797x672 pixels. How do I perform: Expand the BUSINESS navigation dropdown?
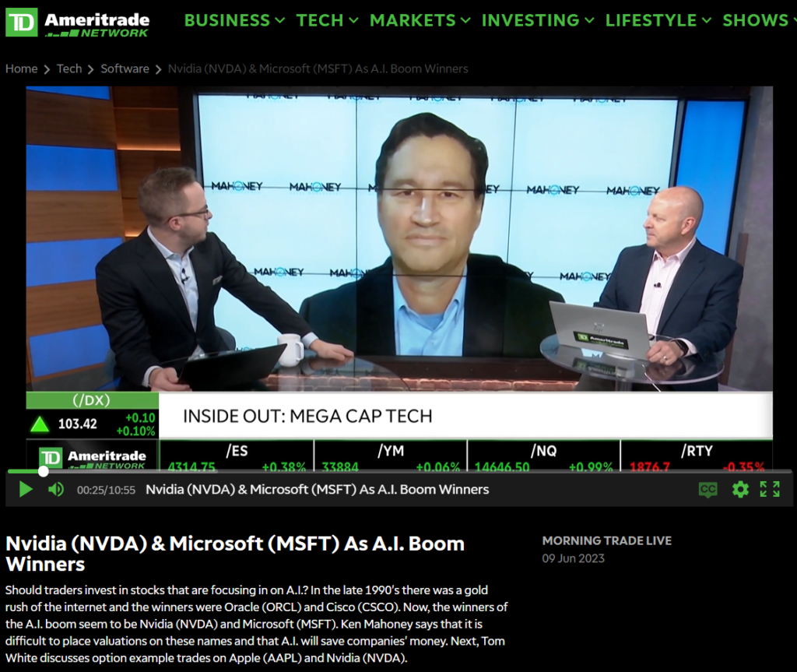coord(229,21)
